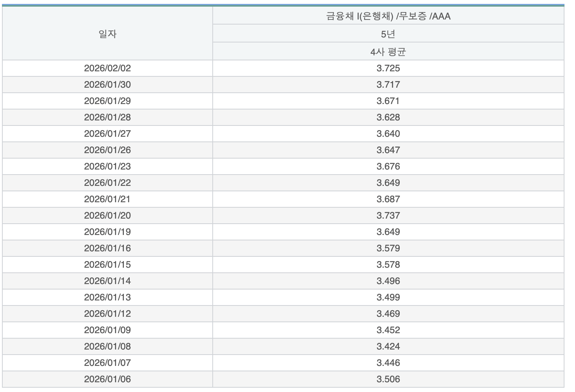Select value 3.640 in the table

388,134
